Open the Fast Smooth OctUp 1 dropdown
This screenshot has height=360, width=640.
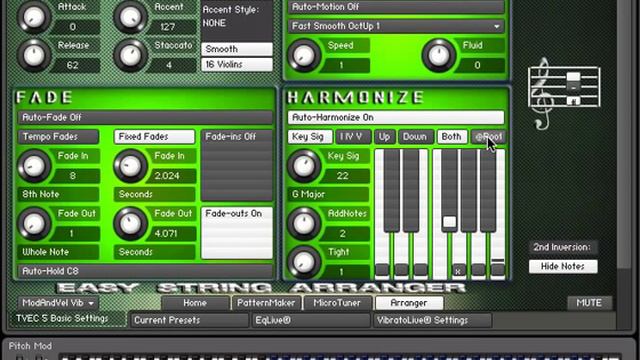click(x=396, y=26)
